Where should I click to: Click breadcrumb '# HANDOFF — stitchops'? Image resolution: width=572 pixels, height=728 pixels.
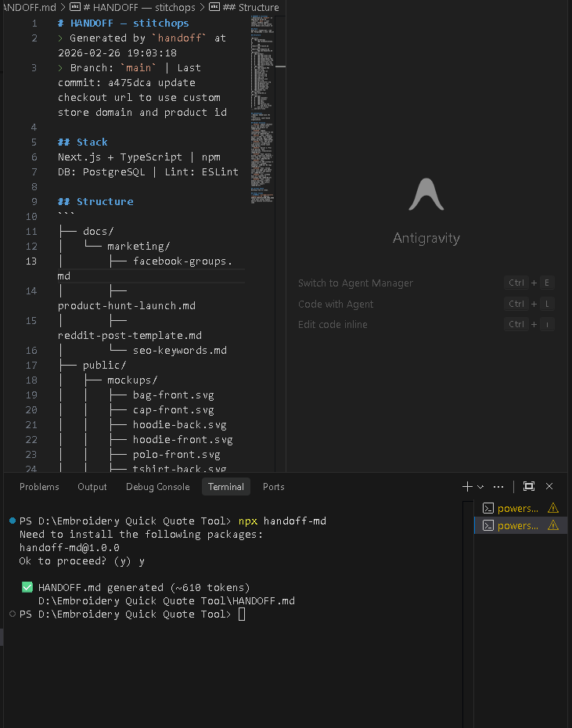(x=134, y=7)
